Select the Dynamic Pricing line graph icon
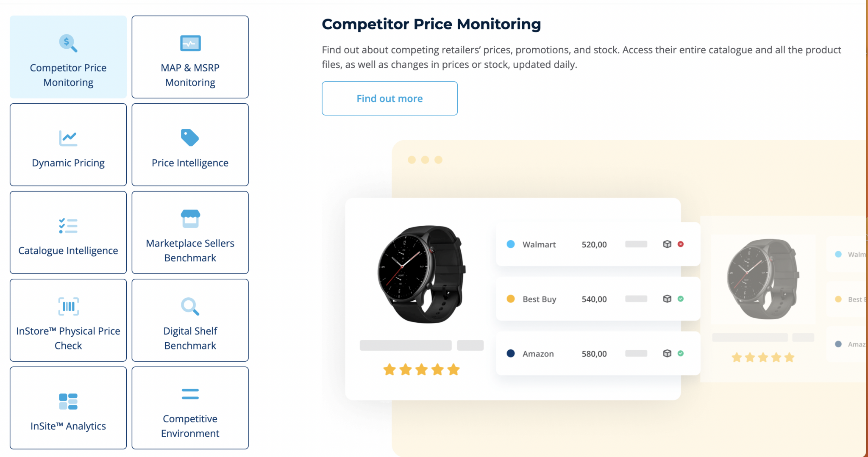The width and height of the screenshot is (868, 457). tap(67, 138)
